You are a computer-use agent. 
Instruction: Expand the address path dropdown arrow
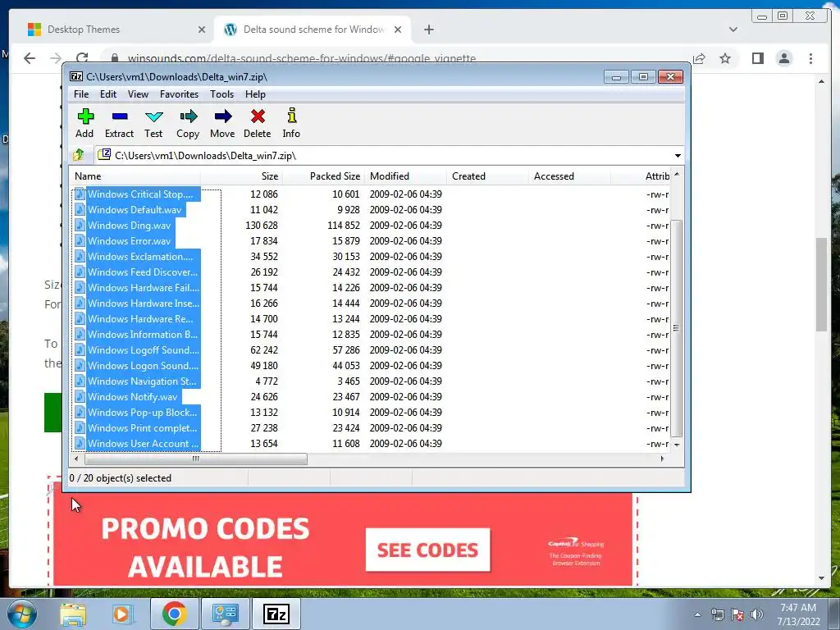click(678, 156)
